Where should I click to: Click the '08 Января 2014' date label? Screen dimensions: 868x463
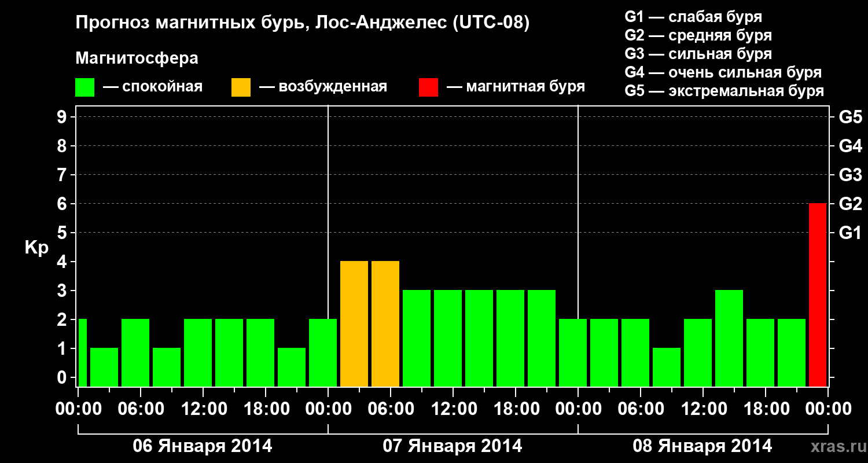(703, 446)
